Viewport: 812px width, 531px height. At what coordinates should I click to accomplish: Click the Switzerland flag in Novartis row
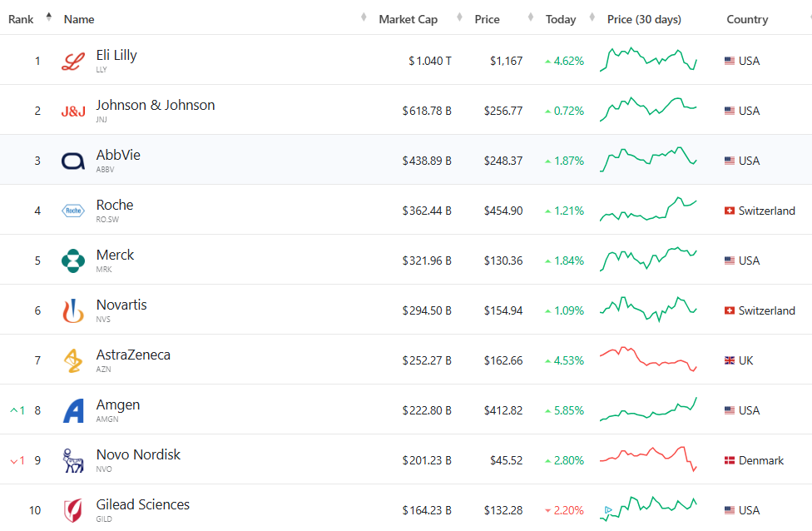click(729, 310)
